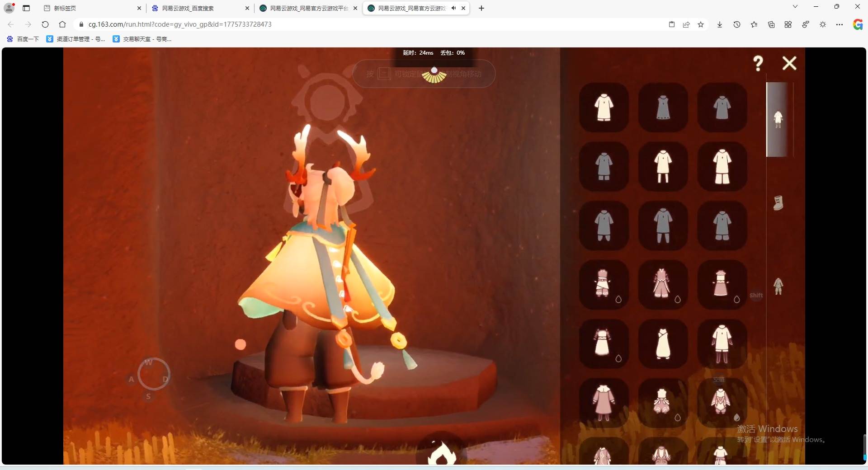Mute audio on the active game tab
Screen dimensions: 868x470
(x=453, y=8)
